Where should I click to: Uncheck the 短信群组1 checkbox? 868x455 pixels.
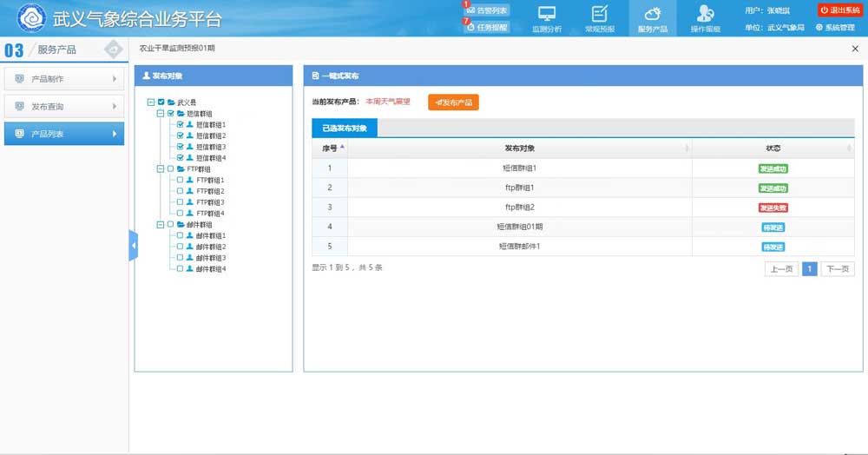(181, 125)
